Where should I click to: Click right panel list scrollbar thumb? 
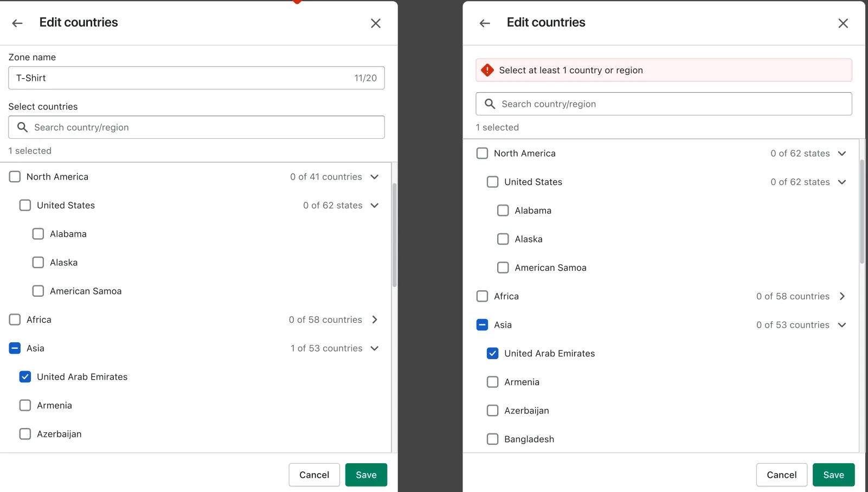(862, 212)
